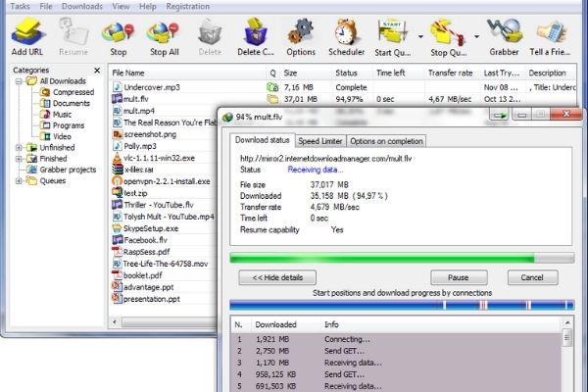The width and height of the screenshot is (588, 392).
Task: Select the Tree-Life-The-64758.mov file
Action: [x=165, y=264]
